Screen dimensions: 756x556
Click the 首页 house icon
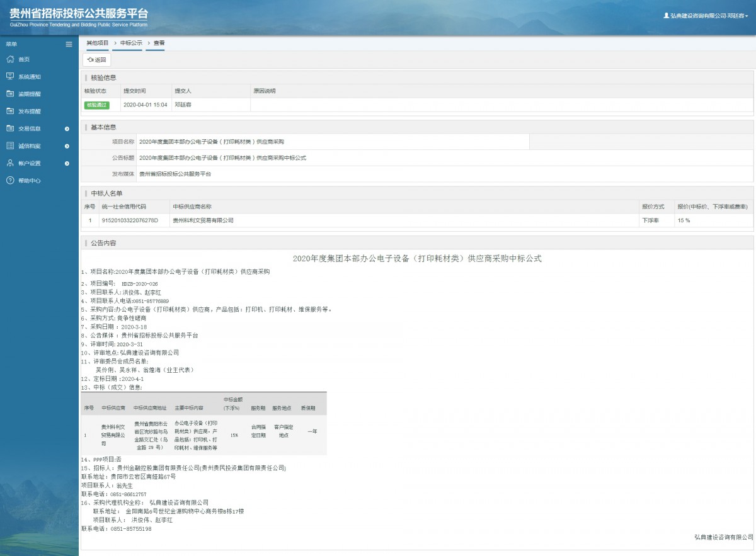coord(9,59)
